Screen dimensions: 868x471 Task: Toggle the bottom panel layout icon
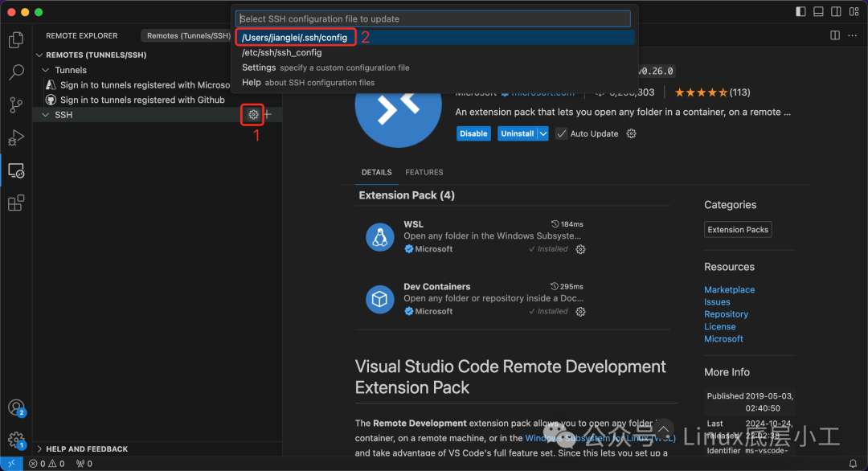(x=818, y=11)
